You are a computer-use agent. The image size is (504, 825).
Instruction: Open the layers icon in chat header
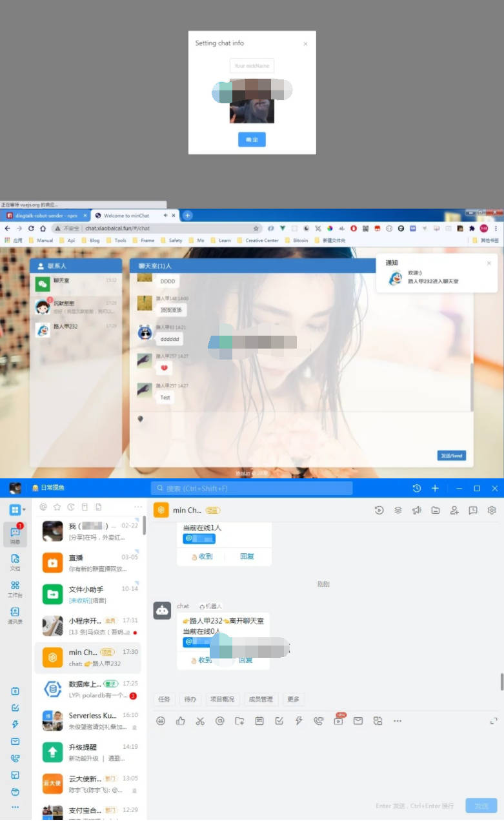click(x=398, y=510)
